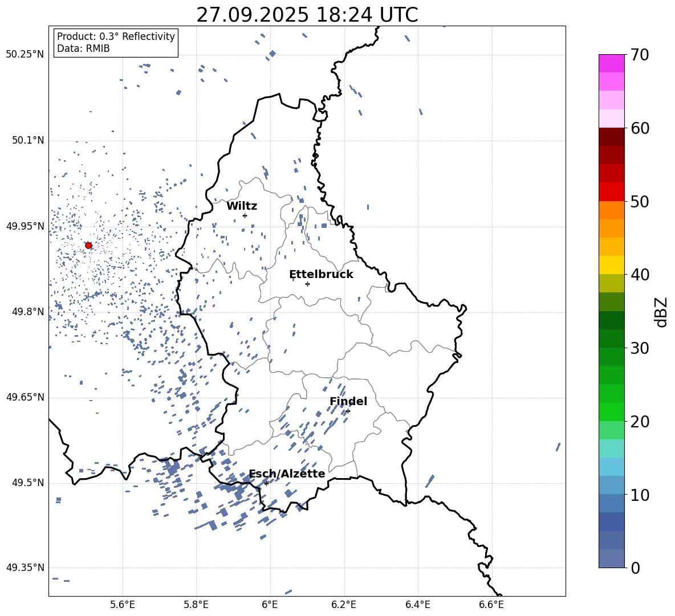Click the 'Data: RMIB' text

pyautogui.click(x=83, y=48)
